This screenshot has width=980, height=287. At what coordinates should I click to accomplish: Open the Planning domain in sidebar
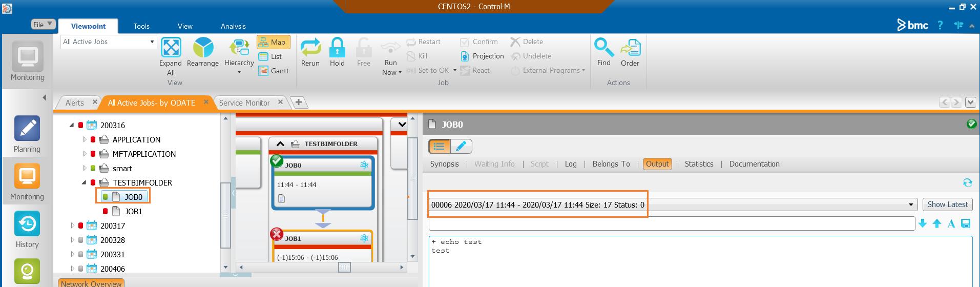27,134
